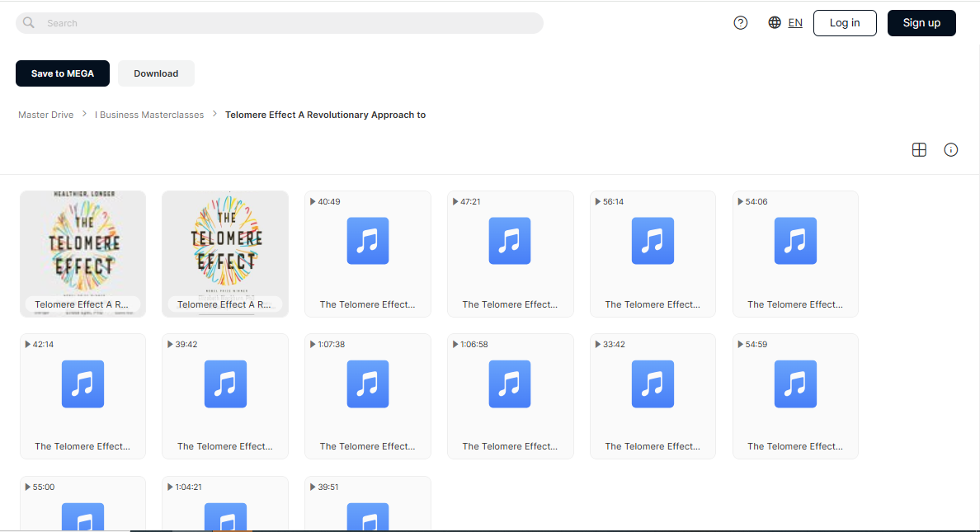Click the Log in button
This screenshot has width=980, height=532.
pos(845,23)
